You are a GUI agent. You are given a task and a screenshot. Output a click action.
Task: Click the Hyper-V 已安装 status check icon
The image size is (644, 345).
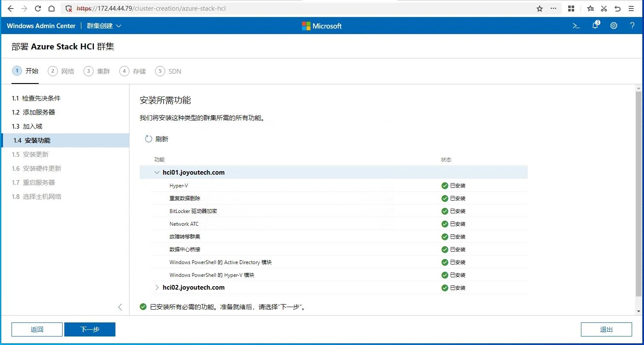pos(445,186)
